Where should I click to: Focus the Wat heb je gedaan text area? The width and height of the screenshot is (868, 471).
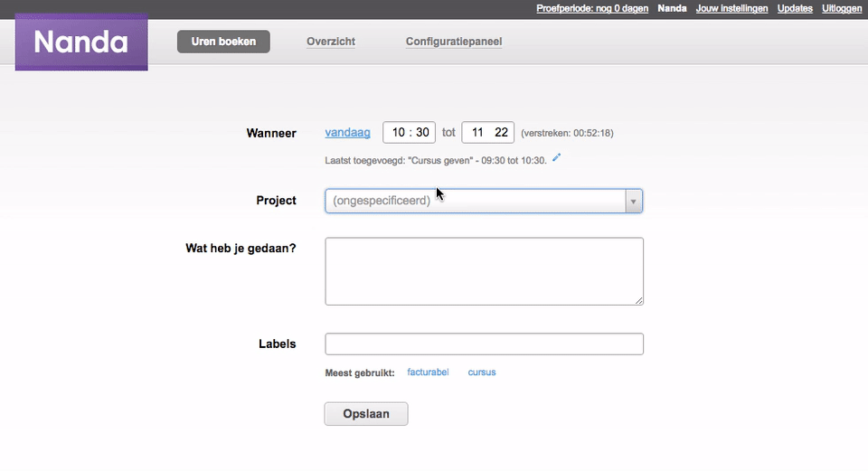pyautogui.click(x=484, y=271)
